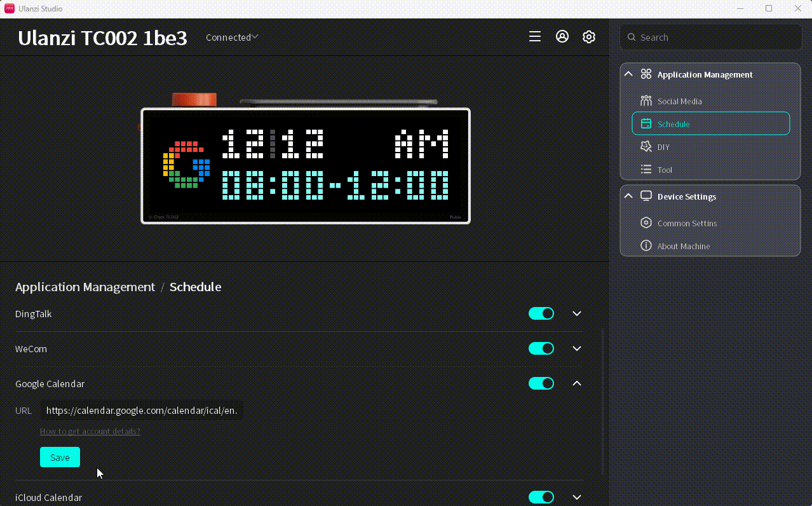Click the Social Media people icon
812x506 pixels.
(646, 101)
